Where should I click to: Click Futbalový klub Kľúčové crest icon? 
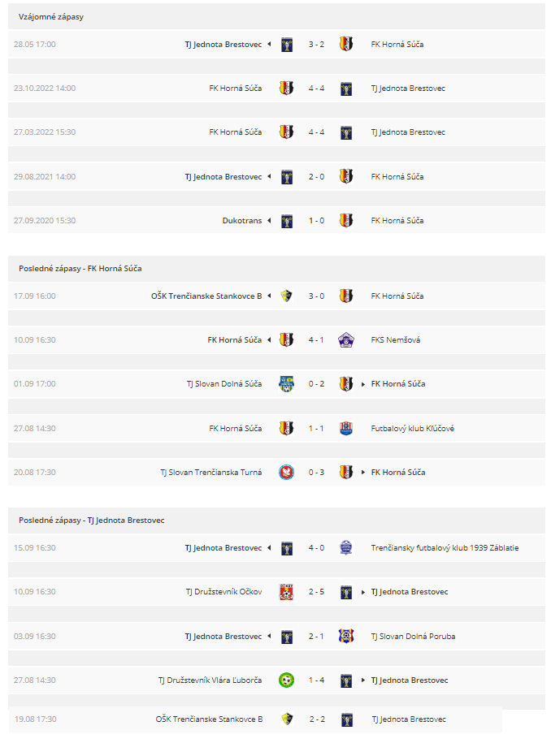click(x=346, y=428)
